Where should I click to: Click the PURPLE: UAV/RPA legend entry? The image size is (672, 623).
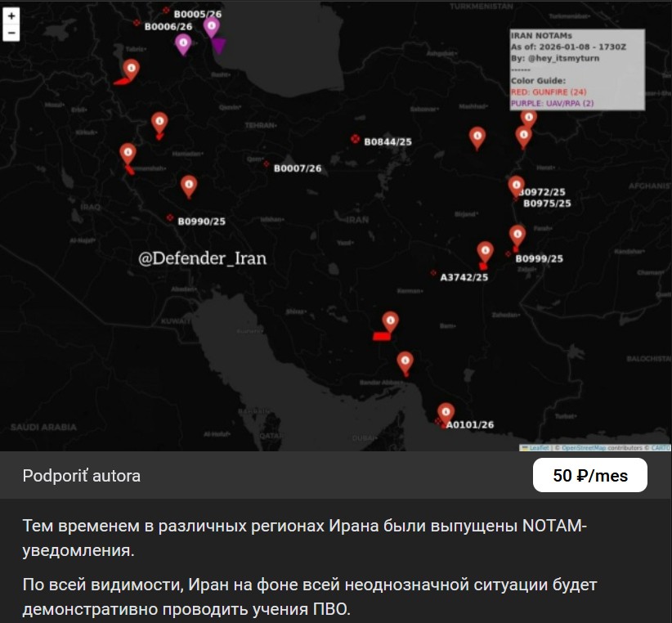(552, 103)
